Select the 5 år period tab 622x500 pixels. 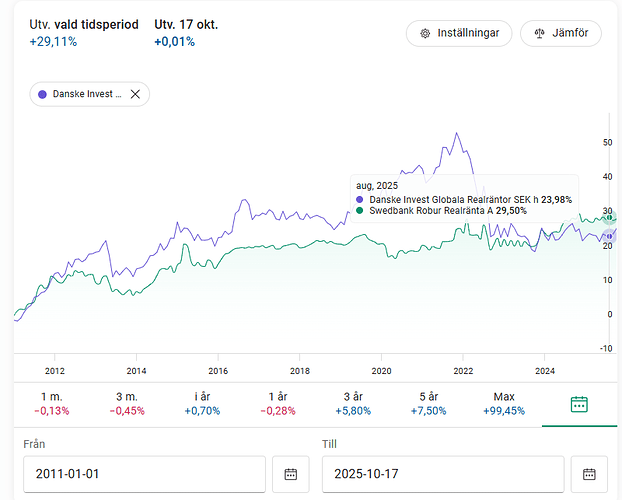(x=429, y=404)
